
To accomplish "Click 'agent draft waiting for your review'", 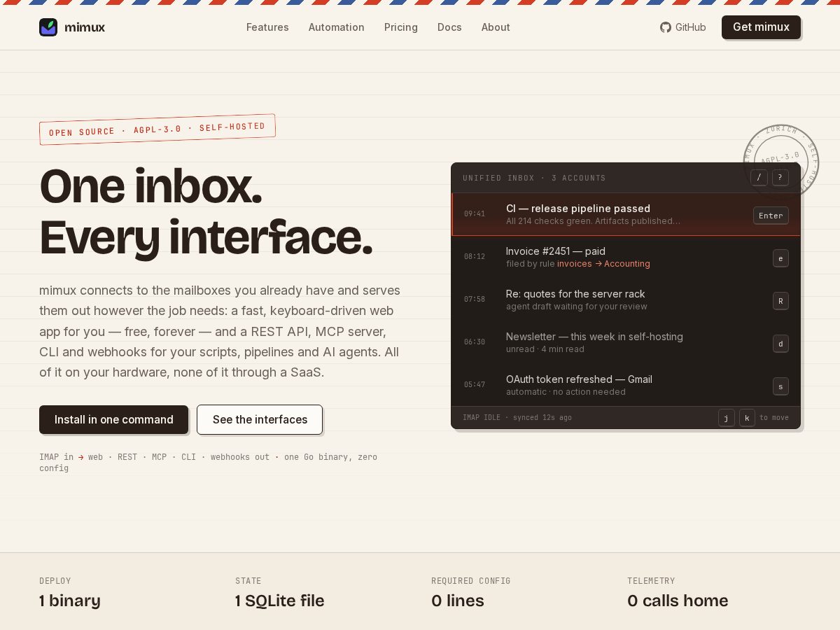I will (577, 307).
